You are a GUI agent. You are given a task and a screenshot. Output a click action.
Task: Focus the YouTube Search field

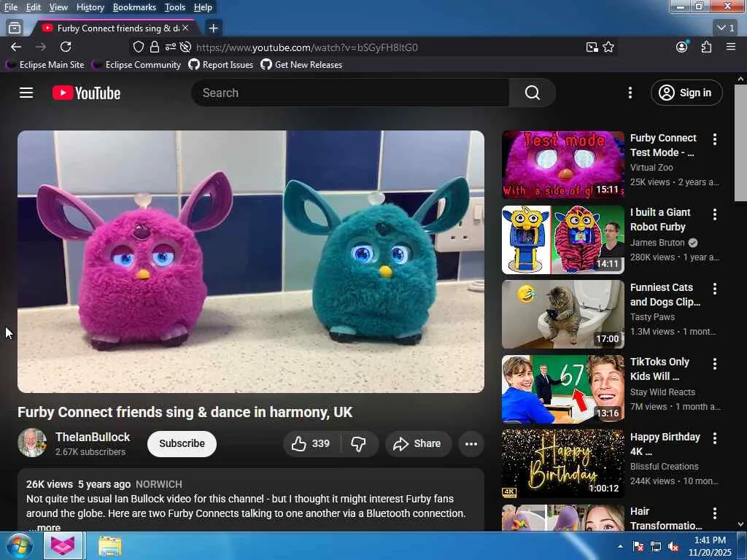[350, 93]
